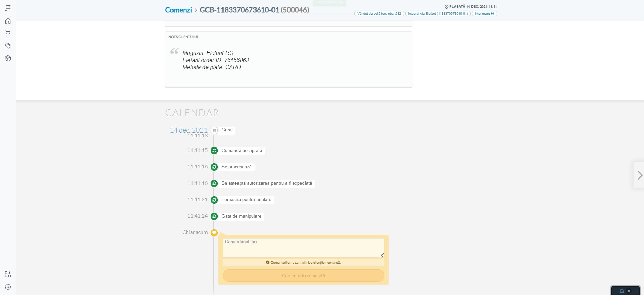The image size is (644, 295).
Task: Open the settings gear icon
Action: coord(8,287)
